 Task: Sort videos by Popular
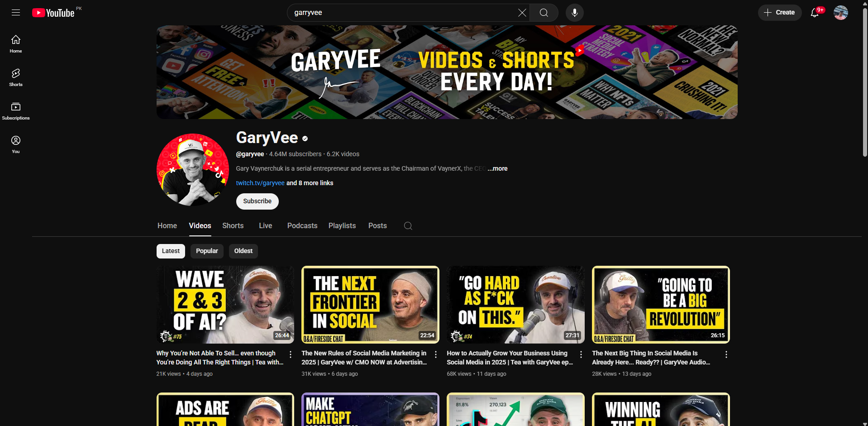(207, 251)
